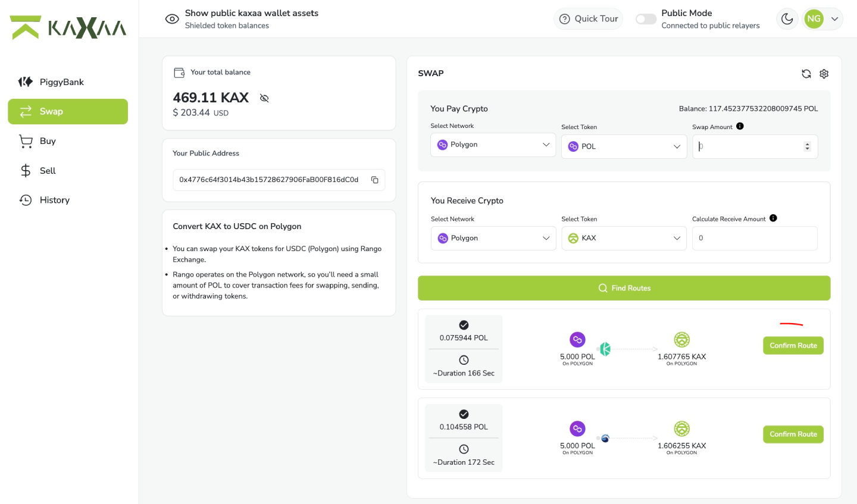
Task: Toggle dark mode moon icon
Action: (x=787, y=19)
